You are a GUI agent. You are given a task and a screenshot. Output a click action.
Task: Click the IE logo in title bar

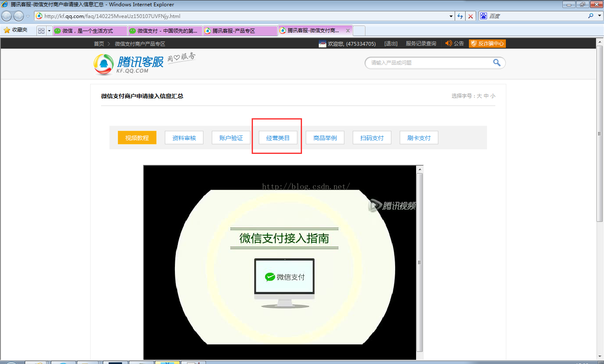[x=5, y=4]
